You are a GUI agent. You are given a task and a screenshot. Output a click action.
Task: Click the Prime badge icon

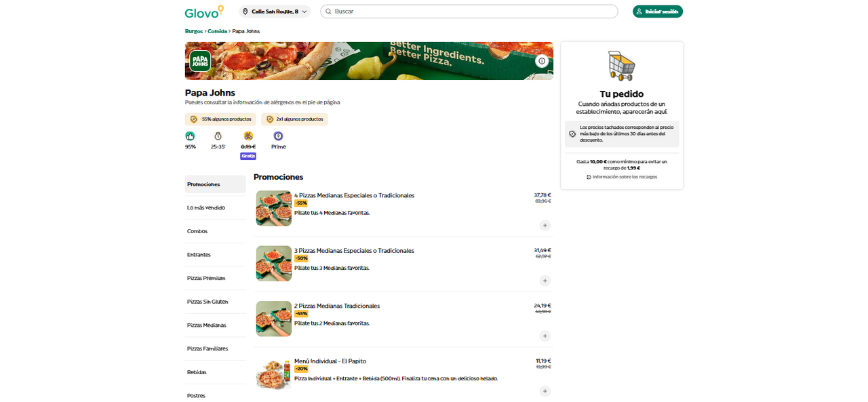pyautogui.click(x=278, y=136)
